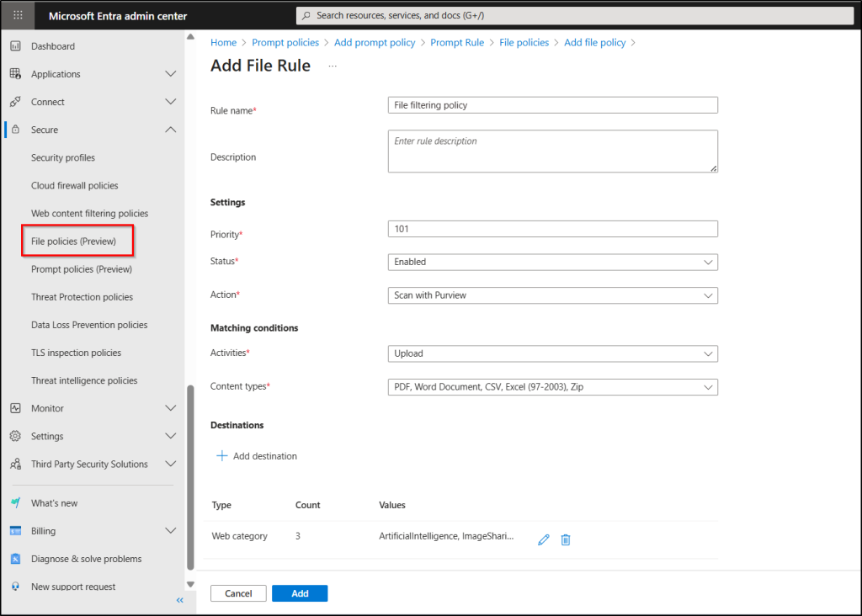Click the Cancel button
Image resolution: width=862 pixels, height=616 pixels.
[x=238, y=593]
